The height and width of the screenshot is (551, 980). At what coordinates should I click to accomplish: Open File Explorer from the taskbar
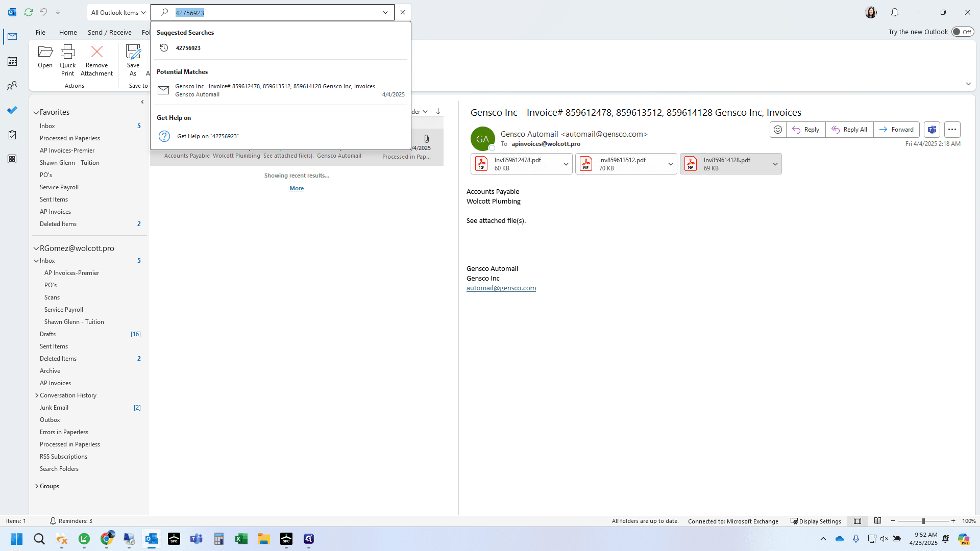coord(264,539)
